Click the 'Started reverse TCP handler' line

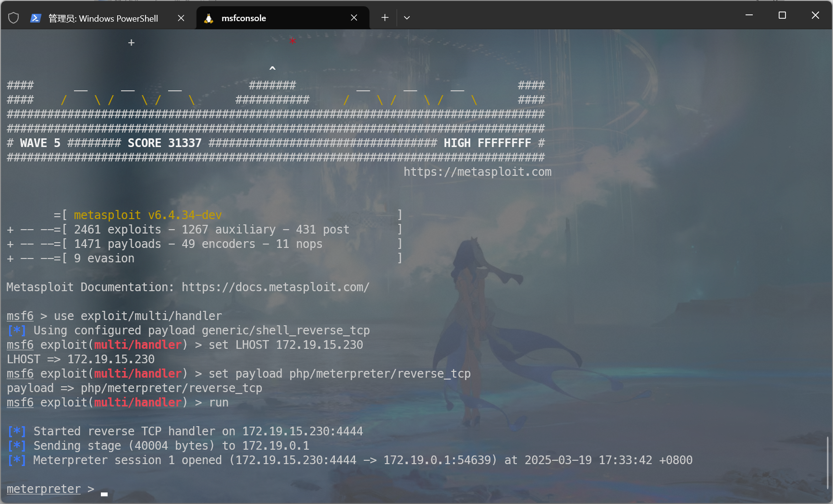click(185, 431)
